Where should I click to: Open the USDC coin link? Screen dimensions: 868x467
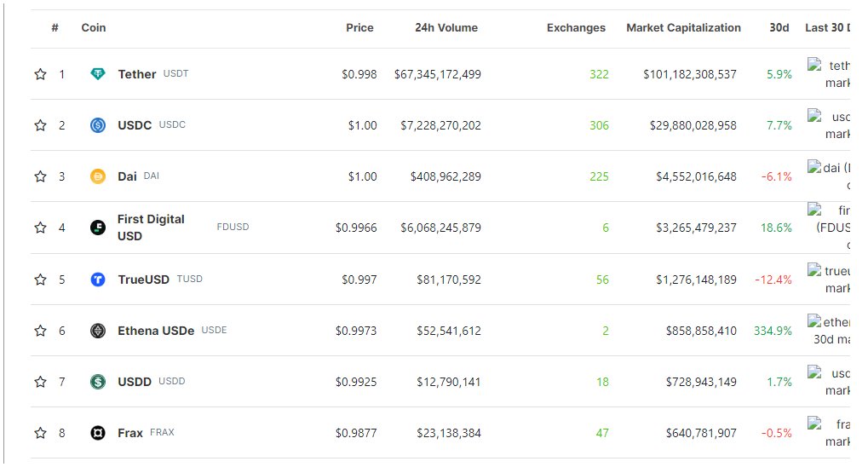click(x=135, y=125)
